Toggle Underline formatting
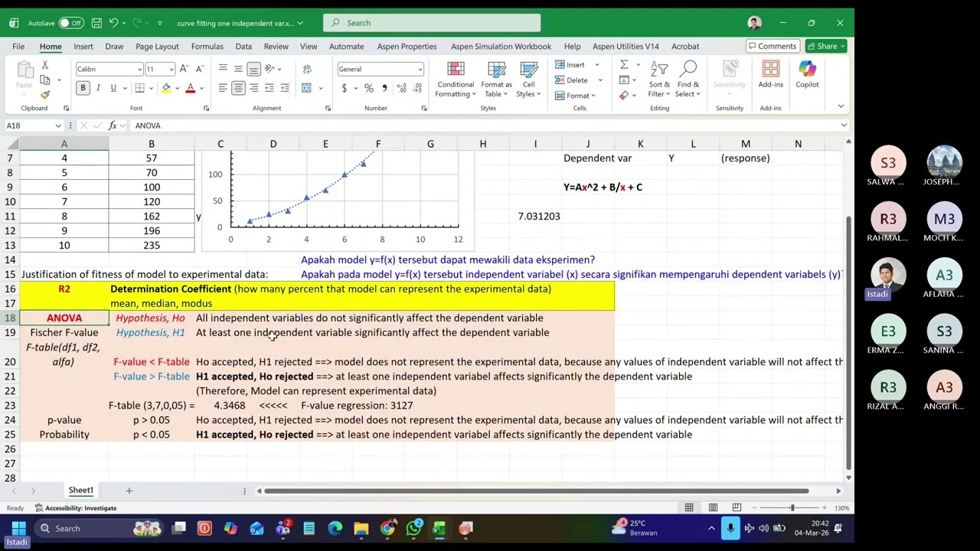 pos(113,88)
